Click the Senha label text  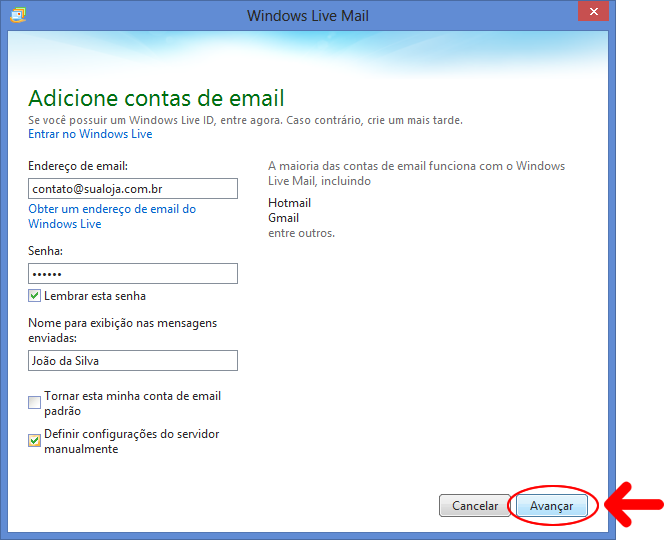(x=45, y=251)
